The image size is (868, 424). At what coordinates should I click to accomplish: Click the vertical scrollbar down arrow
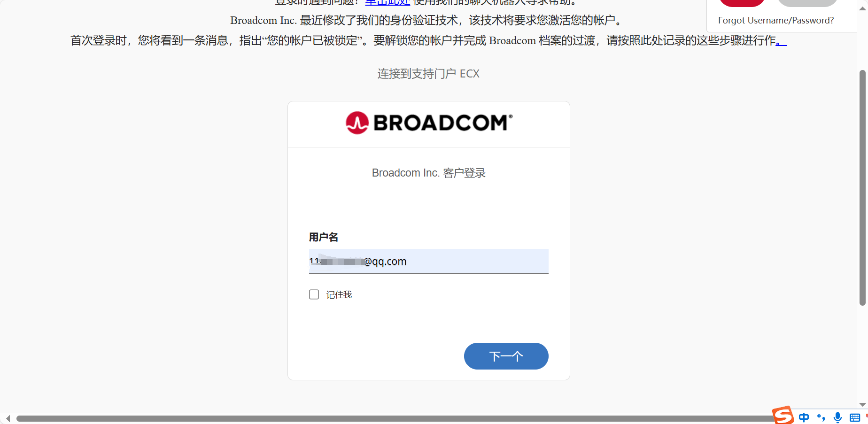(x=862, y=404)
